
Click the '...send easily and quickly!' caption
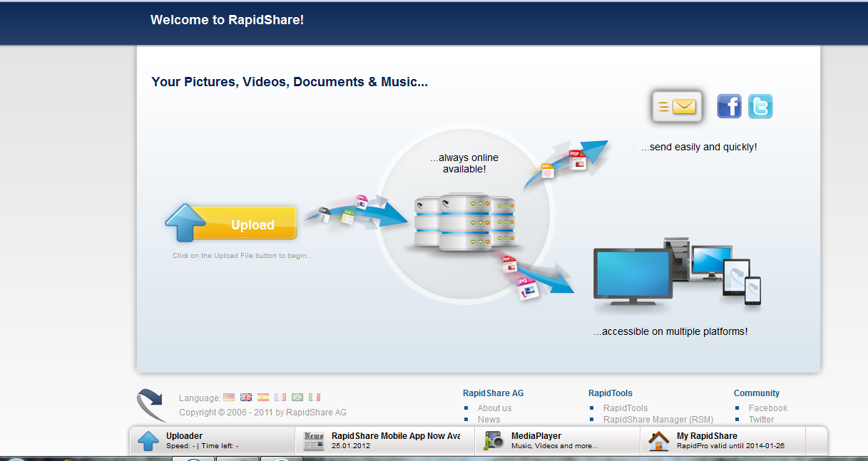pyautogui.click(x=699, y=147)
